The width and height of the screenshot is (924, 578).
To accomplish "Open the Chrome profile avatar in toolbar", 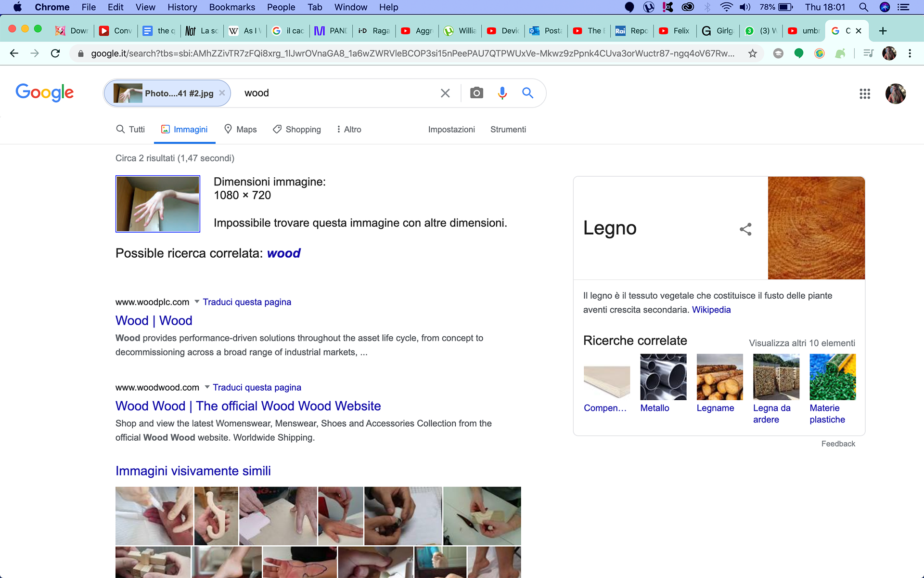I will coord(889,53).
